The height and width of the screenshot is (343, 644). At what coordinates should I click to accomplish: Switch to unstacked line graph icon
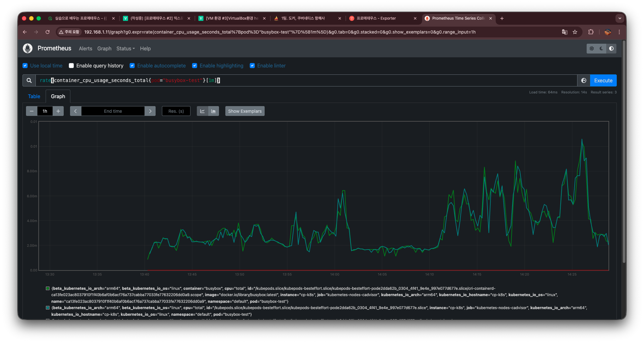click(x=203, y=111)
